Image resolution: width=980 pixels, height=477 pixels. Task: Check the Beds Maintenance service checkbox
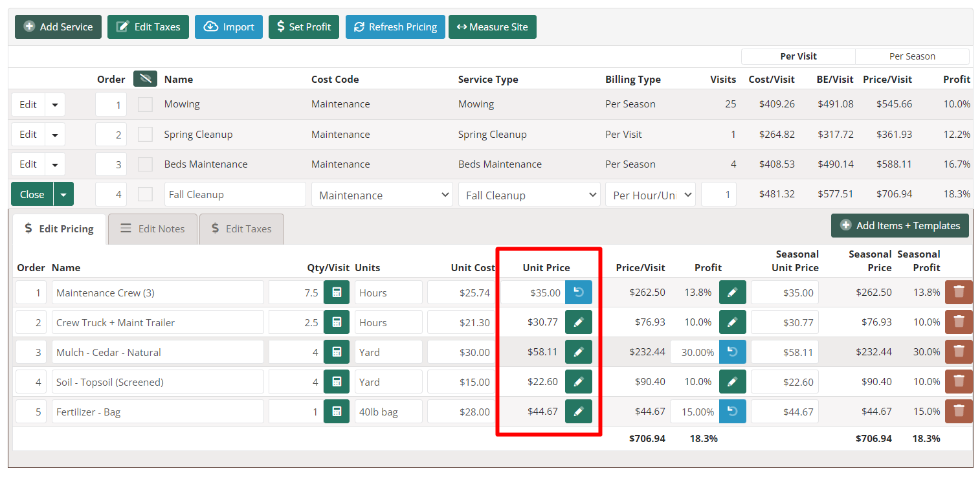point(145,164)
